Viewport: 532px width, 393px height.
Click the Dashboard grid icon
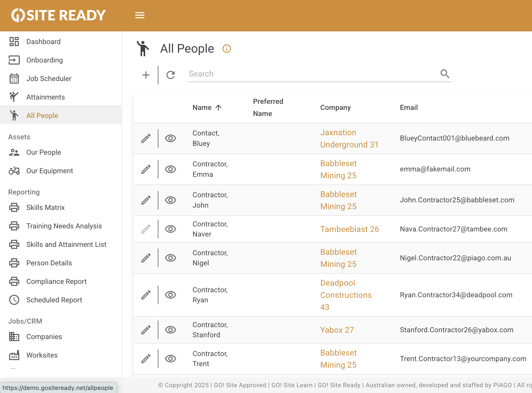pyautogui.click(x=14, y=42)
